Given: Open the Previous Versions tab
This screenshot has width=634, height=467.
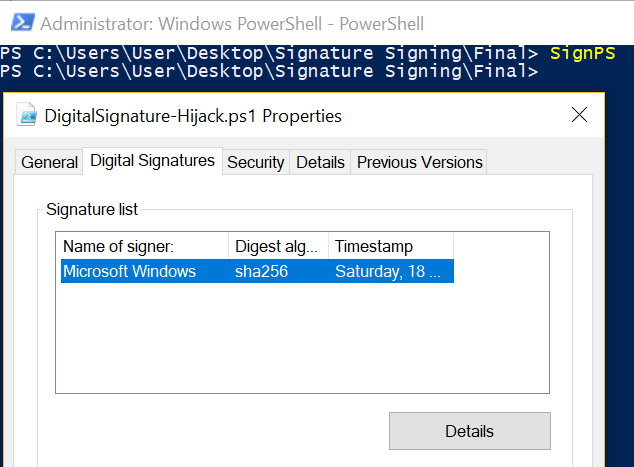Looking at the screenshot, I should coord(419,163).
